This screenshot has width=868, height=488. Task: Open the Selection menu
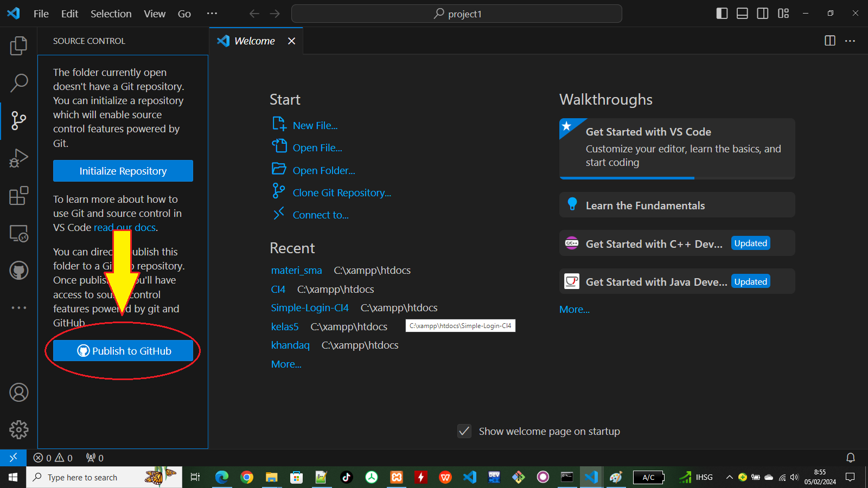111,14
